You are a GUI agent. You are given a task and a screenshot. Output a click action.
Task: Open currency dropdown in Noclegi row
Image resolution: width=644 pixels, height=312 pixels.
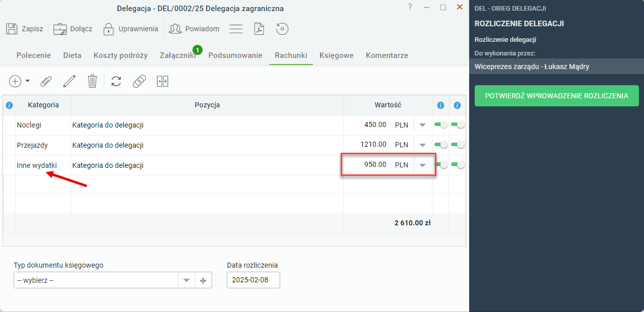[x=423, y=125]
